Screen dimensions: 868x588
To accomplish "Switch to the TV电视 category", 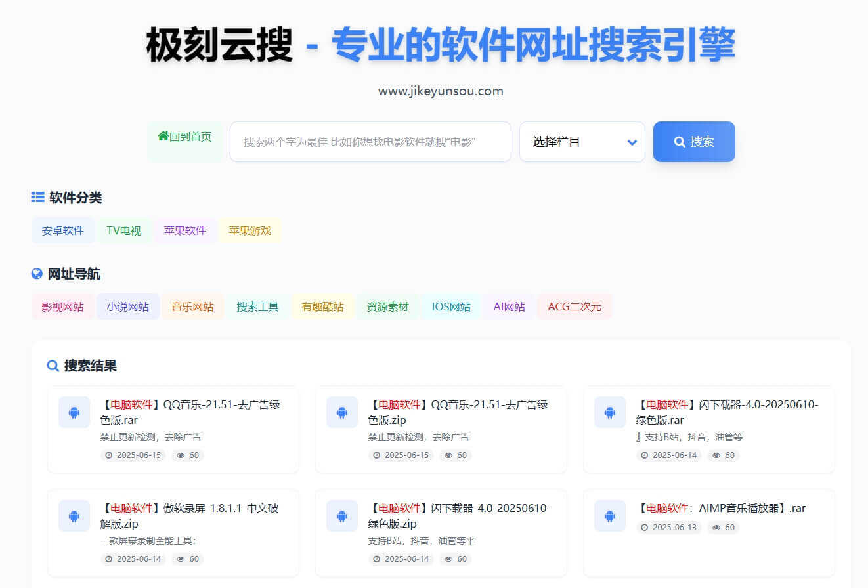I will tap(123, 230).
